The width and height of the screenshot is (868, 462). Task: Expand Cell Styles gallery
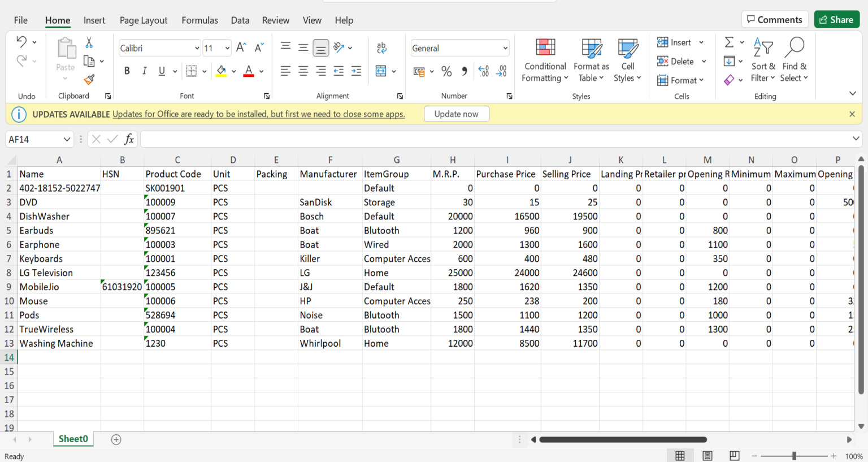coord(627,61)
